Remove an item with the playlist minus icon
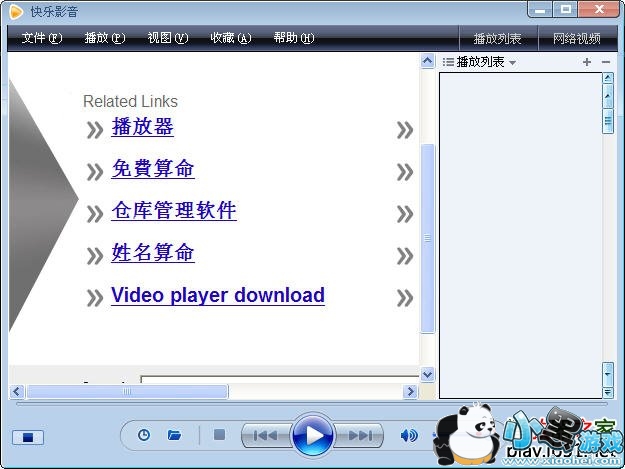 pos(606,62)
